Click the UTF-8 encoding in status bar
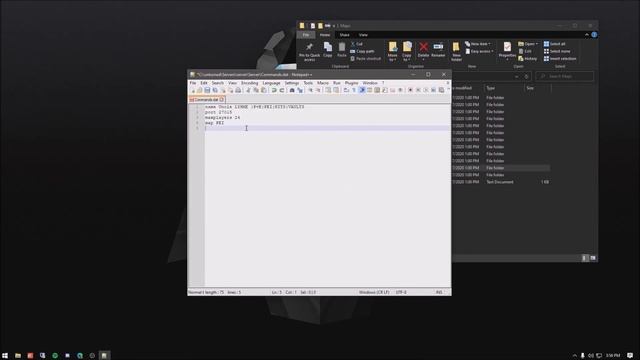 [401, 292]
